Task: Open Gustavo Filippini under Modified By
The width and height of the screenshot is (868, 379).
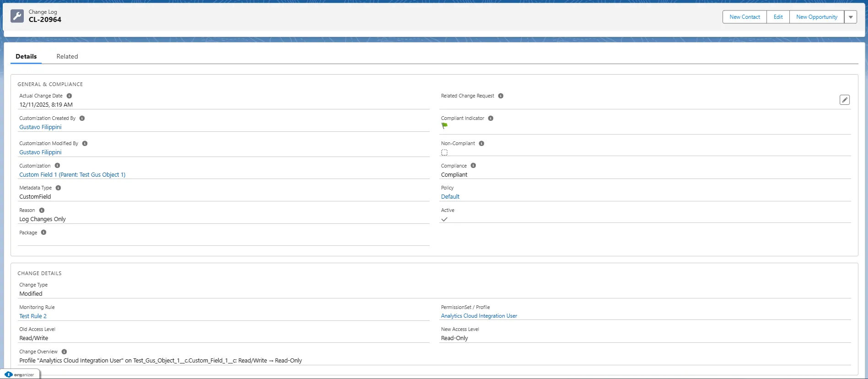Action: (40, 152)
